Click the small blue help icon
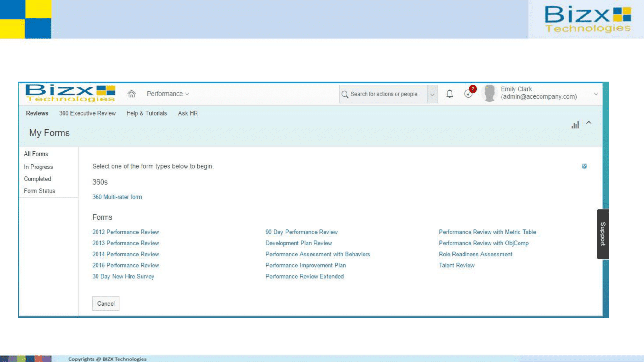644x362 pixels. pyautogui.click(x=584, y=166)
